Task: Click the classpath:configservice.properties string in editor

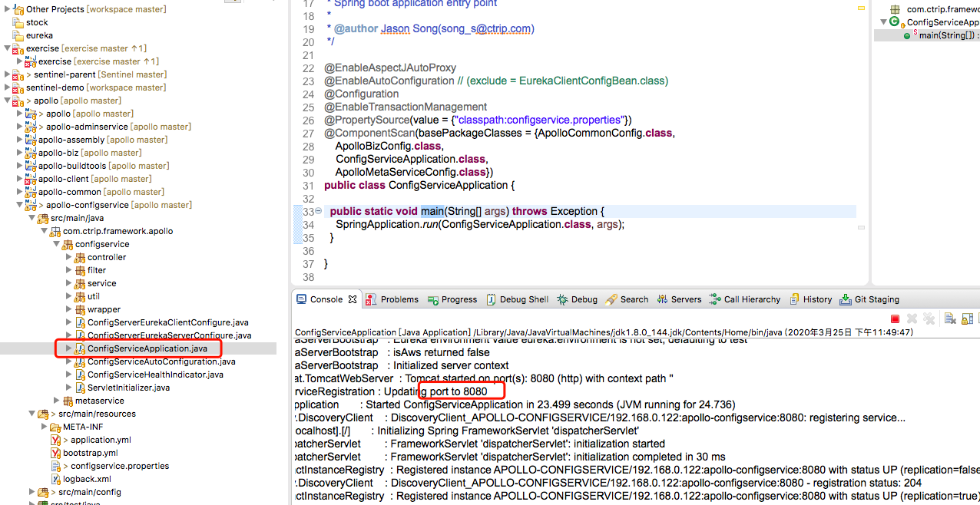Action: (538, 120)
